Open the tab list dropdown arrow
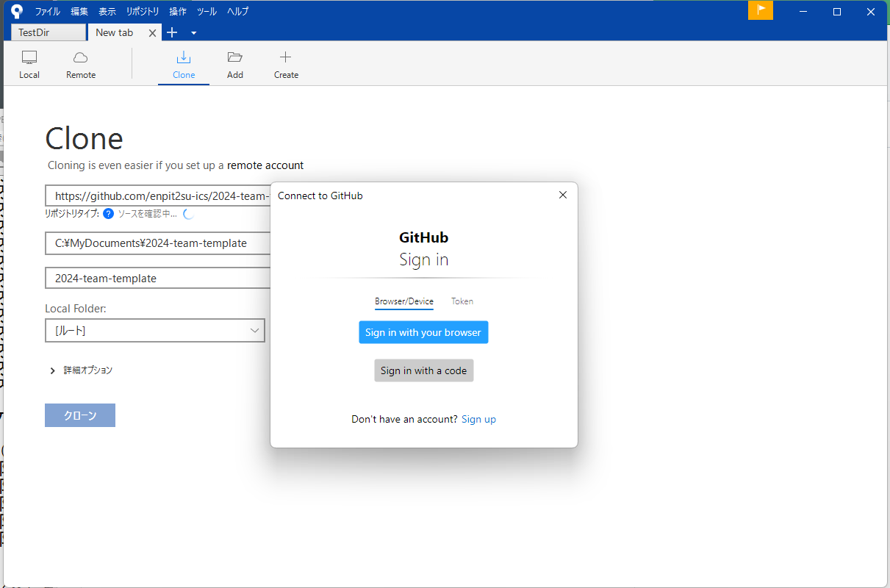Image resolution: width=890 pixels, height=588 pixels. [x=193, y=33]
